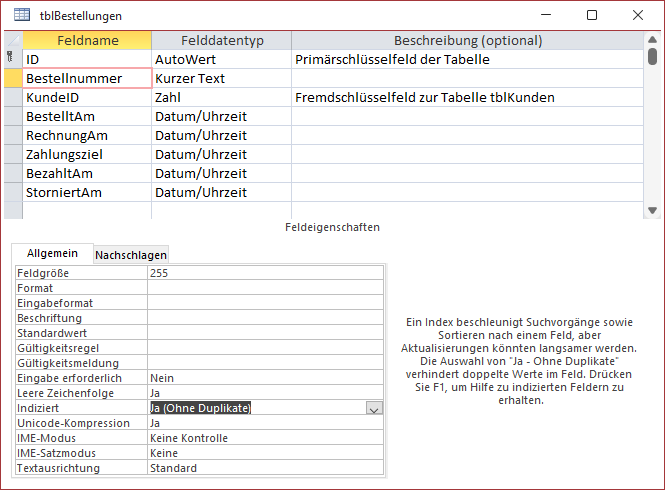Select the row selector for Bestellnummer
The image size is (665, 490).
(x=13, y=78)
